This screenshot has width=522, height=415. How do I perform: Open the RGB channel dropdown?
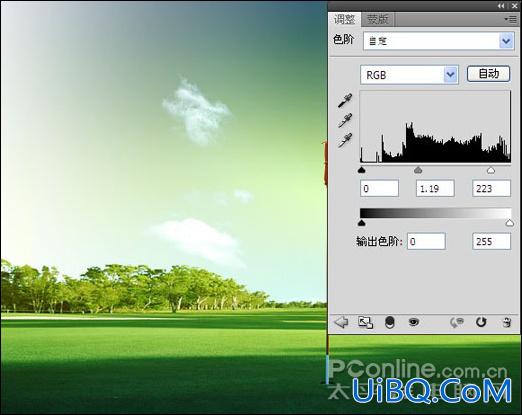click(409, 75)
